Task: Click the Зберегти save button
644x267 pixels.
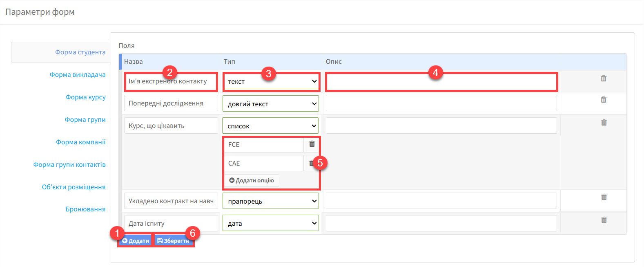Action: tap(174, 241)
